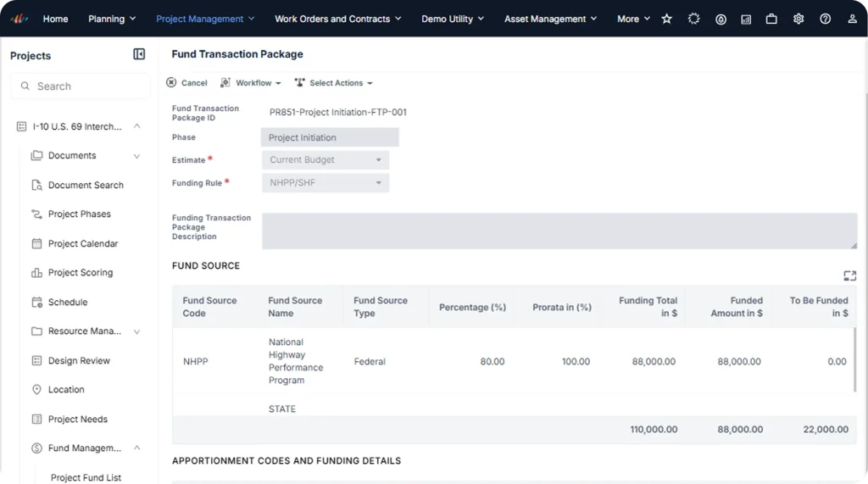This screenshot has width=868, height=484.
Task: Open Design Review in sidebar
Action: click(79, 360)
